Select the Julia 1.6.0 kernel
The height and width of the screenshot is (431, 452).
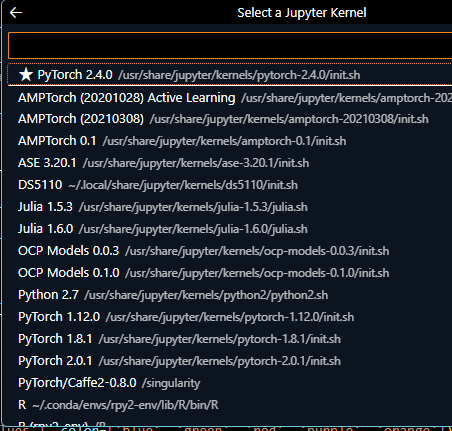click(x=230, y=229)
